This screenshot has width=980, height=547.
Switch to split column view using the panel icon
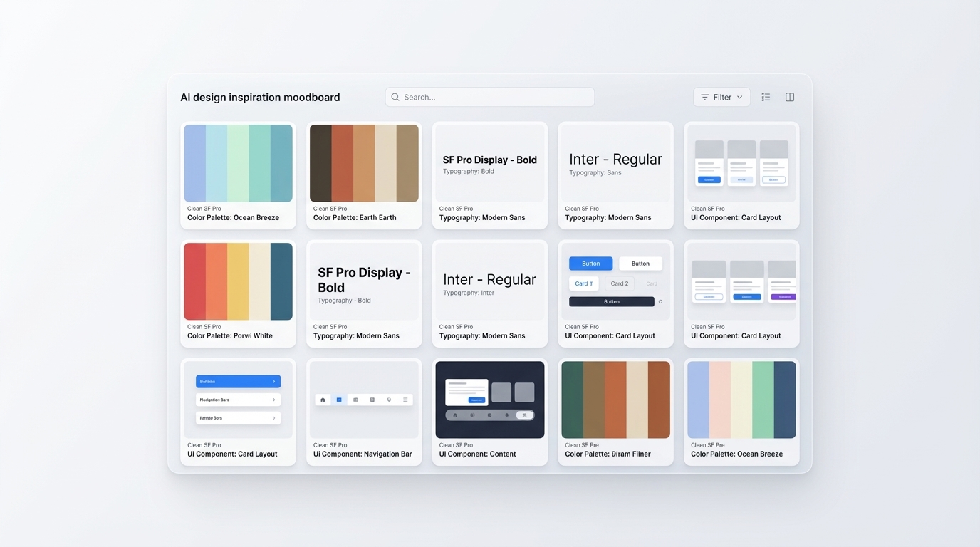(x=789, y=97)
